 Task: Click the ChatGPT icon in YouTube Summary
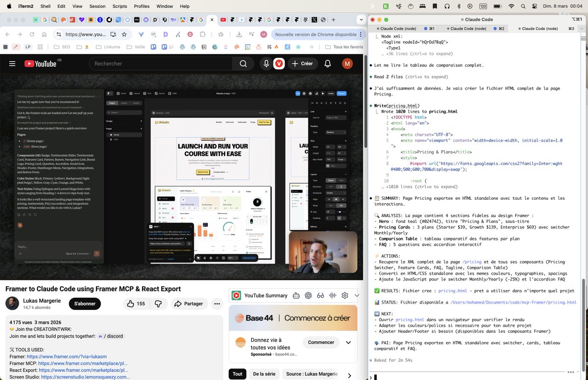(308, 295)
